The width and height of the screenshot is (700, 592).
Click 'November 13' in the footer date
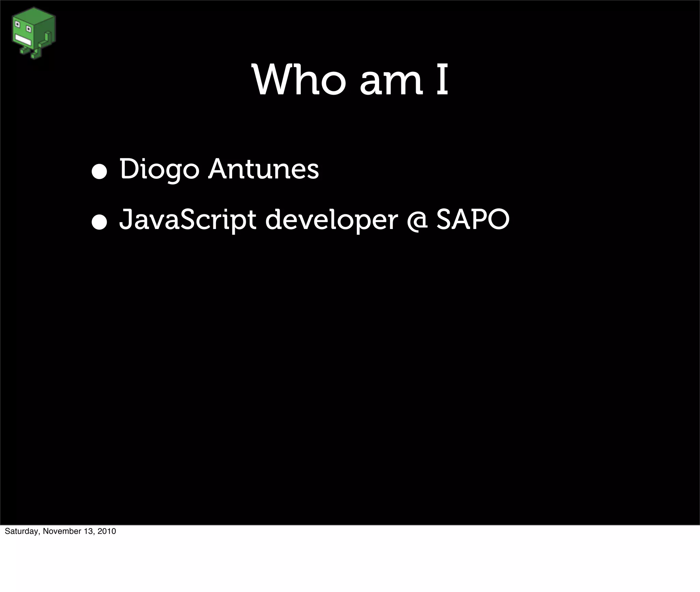[x=67, y=531]
